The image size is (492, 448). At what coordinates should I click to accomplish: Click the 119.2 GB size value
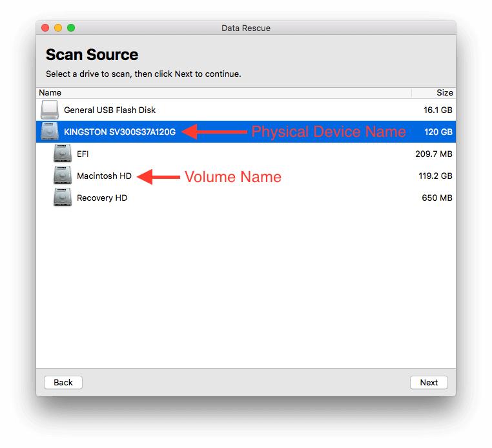pos(435,176)
